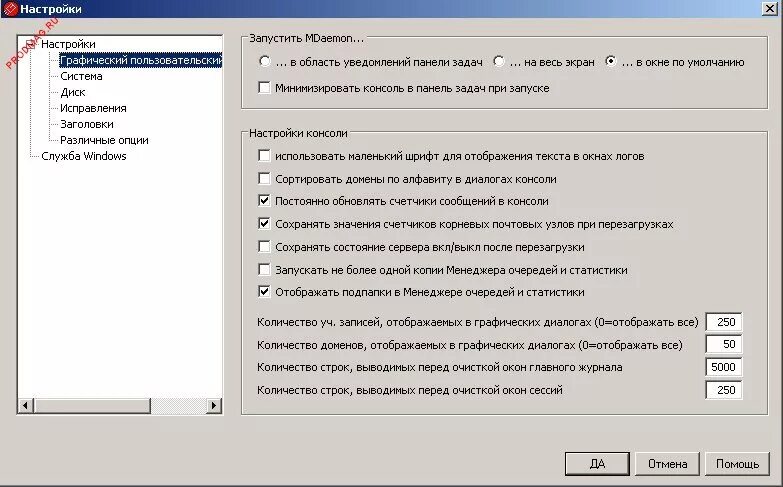Open the "Диск" settings section
Viewport: 783px width, 487px height.
73,92
